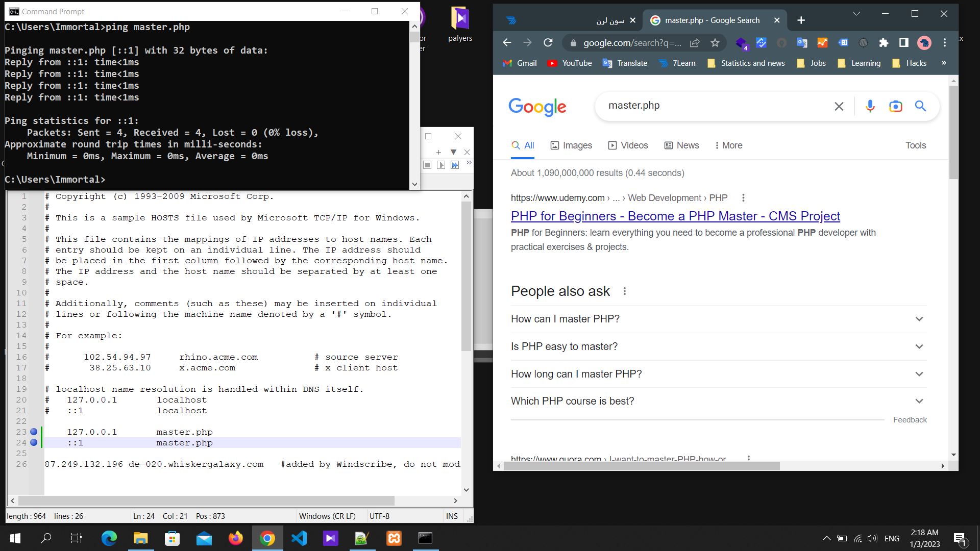
Task: Show more bookmarks with the chevron
Action: [x=944, y=63]
